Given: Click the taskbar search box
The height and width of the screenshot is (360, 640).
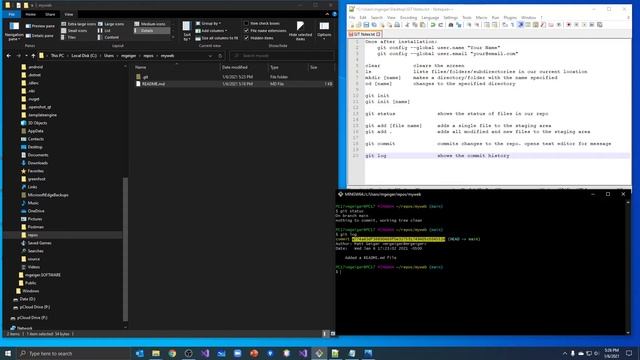Looking at the screenshot, I should pyautogui.click(x=73, y=353).
